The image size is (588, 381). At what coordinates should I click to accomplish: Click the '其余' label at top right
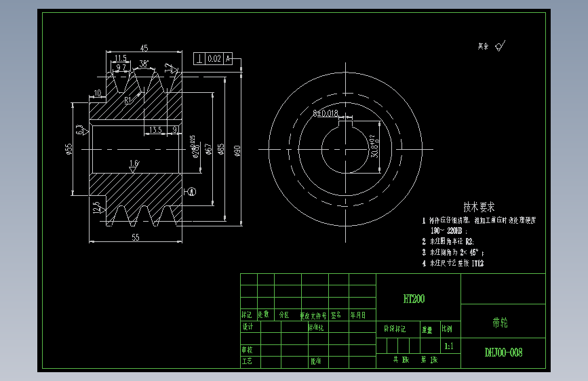[483, 46]
